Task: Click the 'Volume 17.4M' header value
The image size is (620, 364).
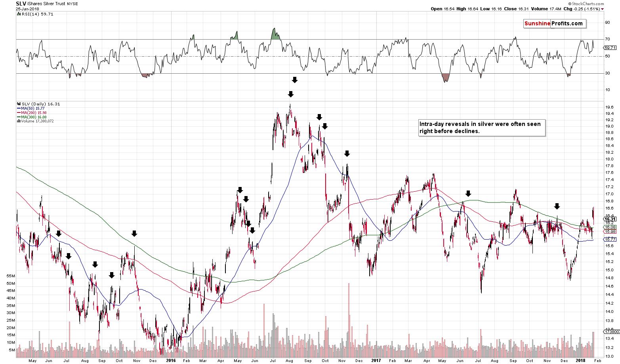Action: 546,9
